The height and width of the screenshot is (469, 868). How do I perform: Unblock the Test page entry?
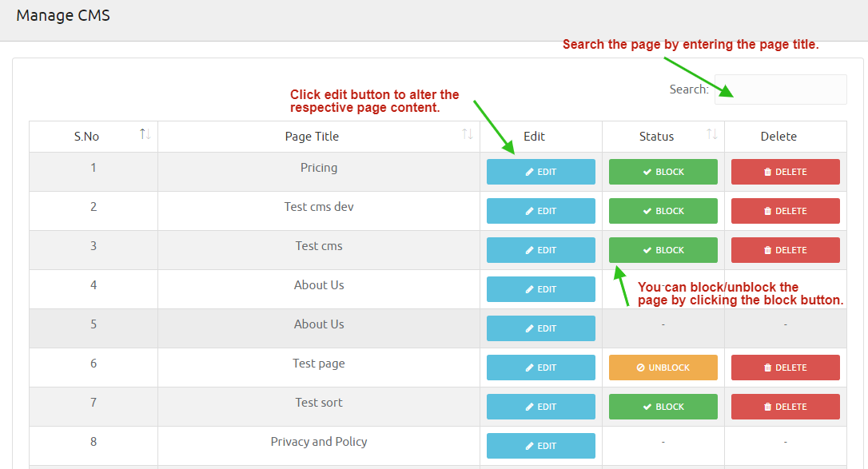[x=663, y=368]
